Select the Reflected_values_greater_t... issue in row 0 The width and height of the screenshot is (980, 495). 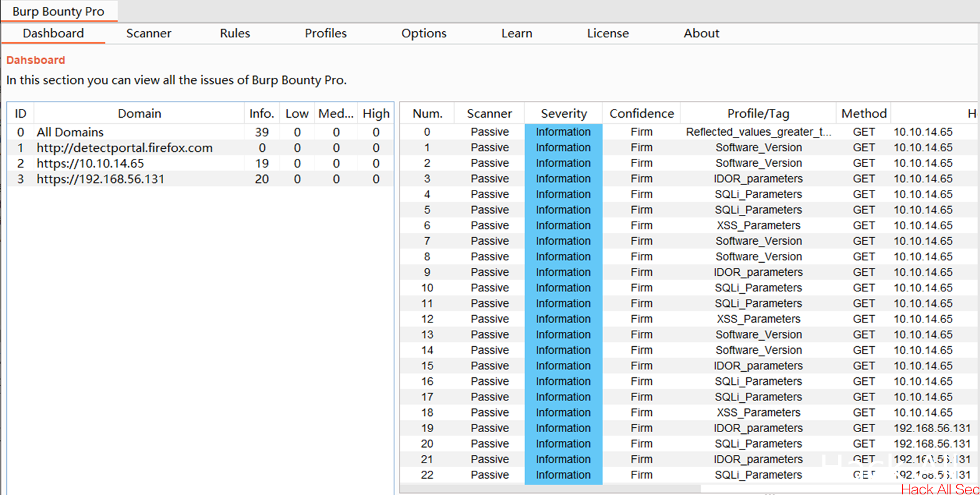click(x=758, y=132)
